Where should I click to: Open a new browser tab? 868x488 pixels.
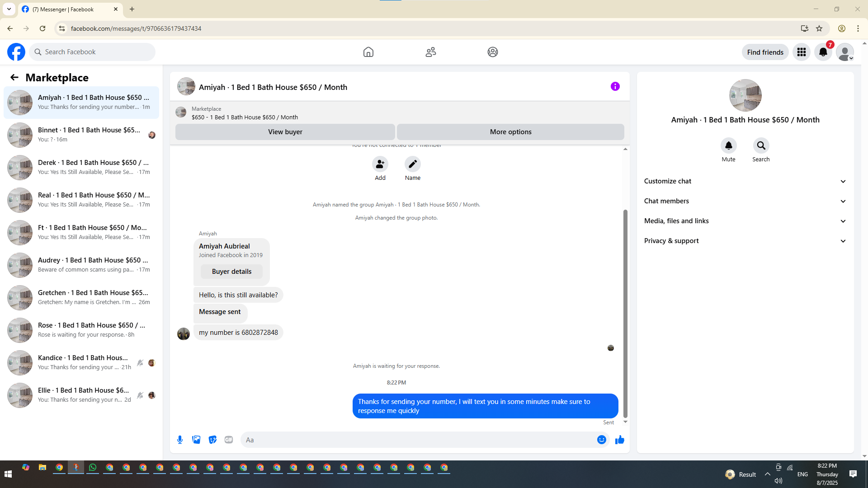(132, 9)
